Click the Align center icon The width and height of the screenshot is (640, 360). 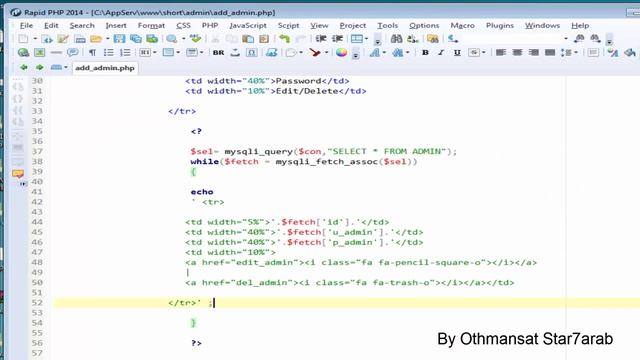click(517, 52)
